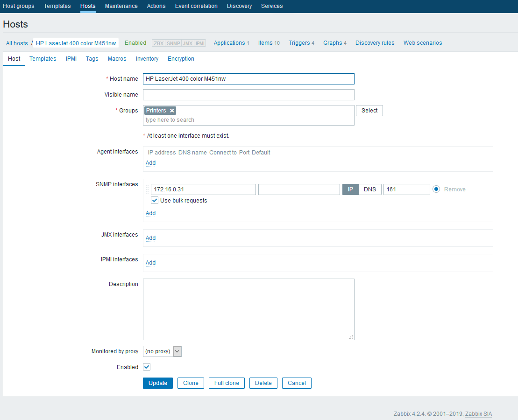
Task: Open Discovery rules link
Action: pyautogui.click(x=375, y=43)
